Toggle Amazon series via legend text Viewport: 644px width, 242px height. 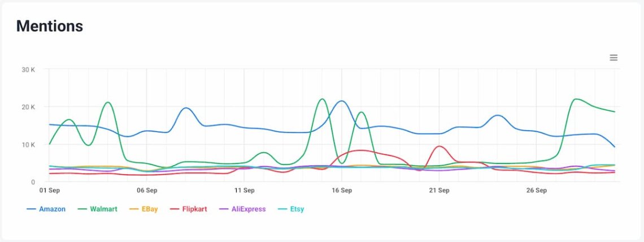click(52, 209)
